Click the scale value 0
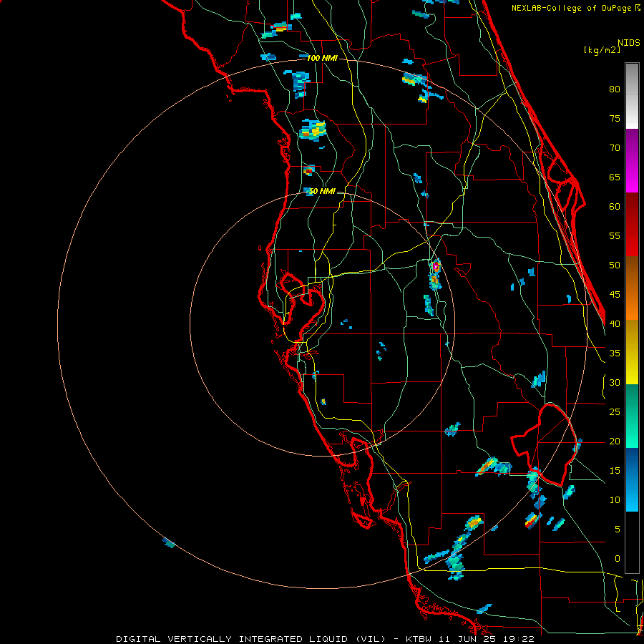The width and height of the screenshot is (644, 644). pos(618,559)
